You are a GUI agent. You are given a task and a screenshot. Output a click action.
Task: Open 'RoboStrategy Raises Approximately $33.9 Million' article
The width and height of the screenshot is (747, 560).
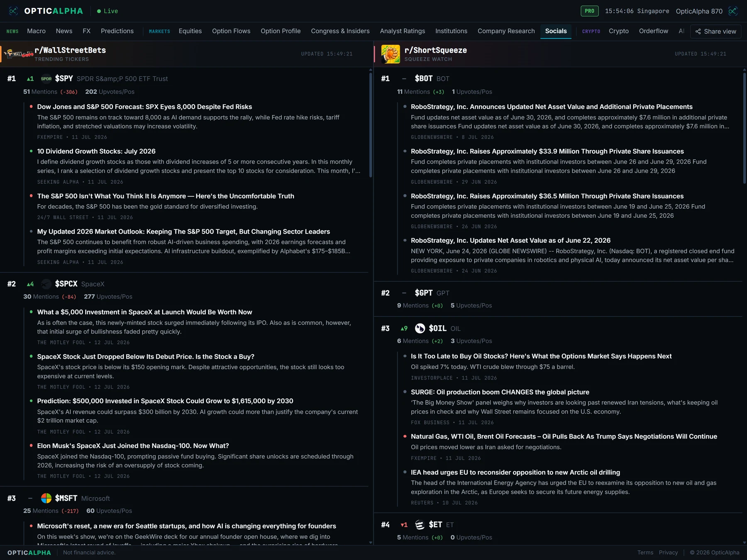point(547,151)
